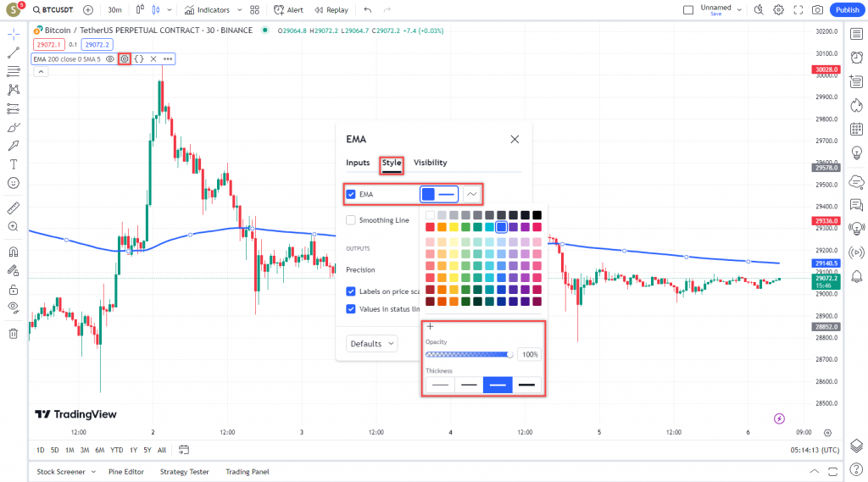
Task: Open the EMA line style dropdown
Action: [471, 194]
